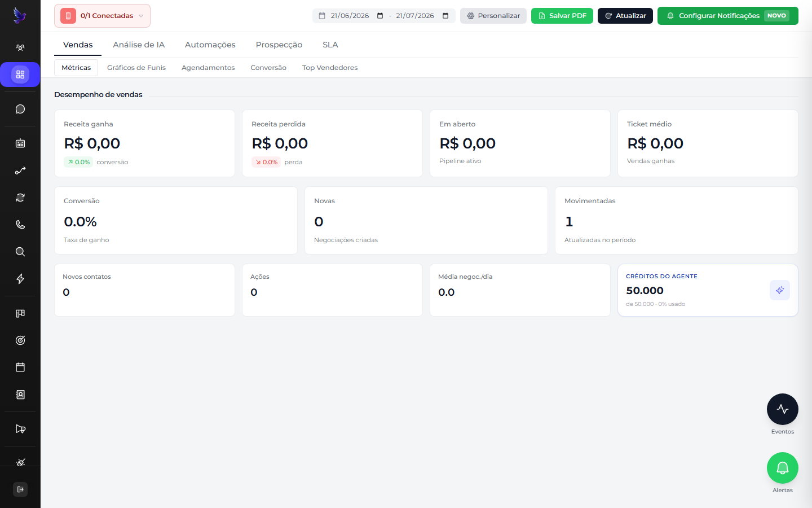Click the Atualizar button
Image resolution: width=812 pixels, height=508 pixels.
point(625,16)
